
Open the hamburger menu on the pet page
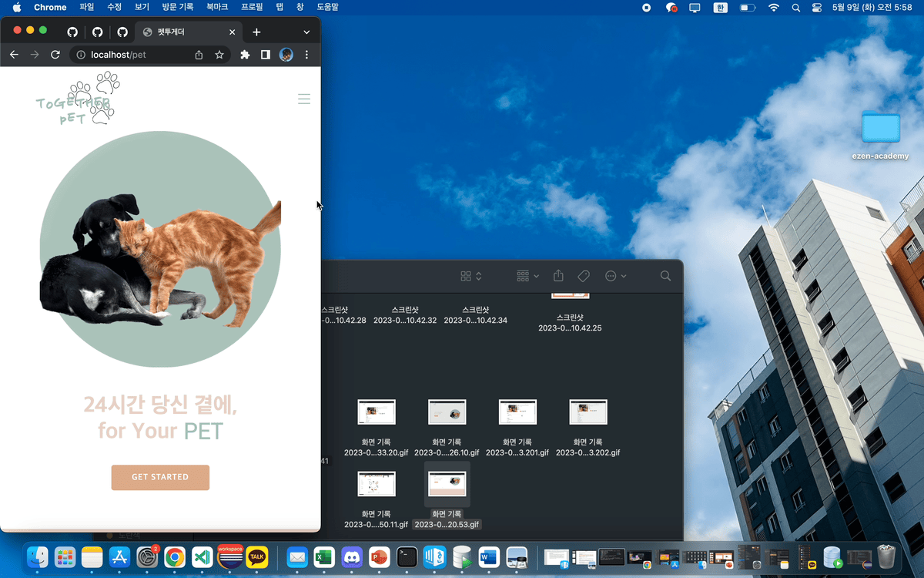[304, 99]
